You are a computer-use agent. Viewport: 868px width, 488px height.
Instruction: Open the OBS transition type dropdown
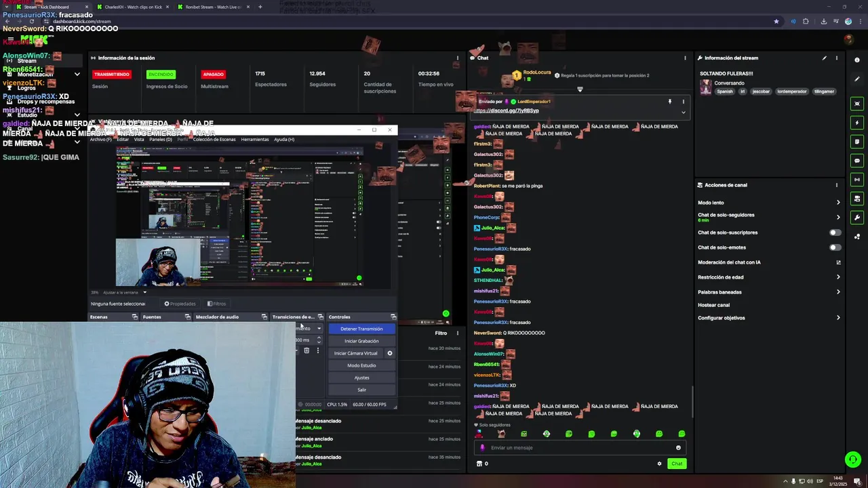click(319, 329)
